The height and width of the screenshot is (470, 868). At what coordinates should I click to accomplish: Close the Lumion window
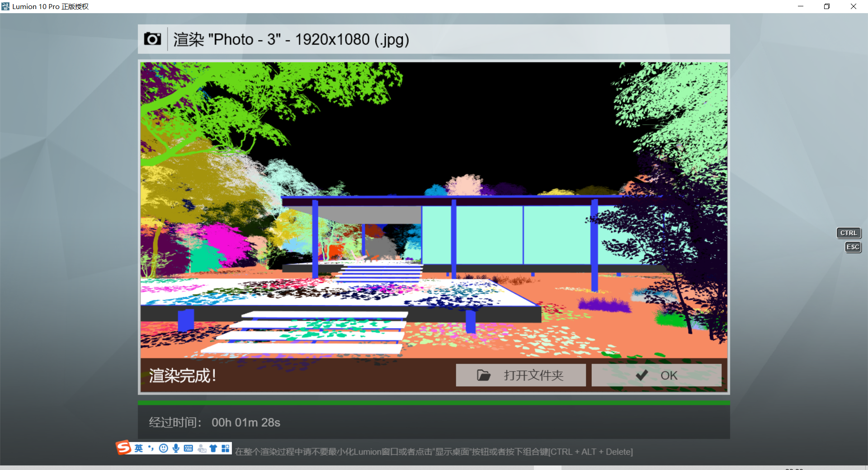[x=854, y=6]
